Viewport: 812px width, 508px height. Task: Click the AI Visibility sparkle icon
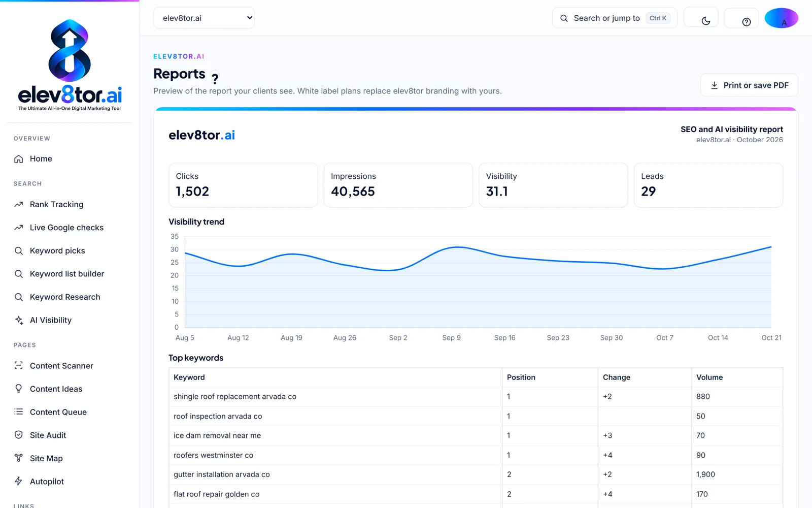click(19, 320)
